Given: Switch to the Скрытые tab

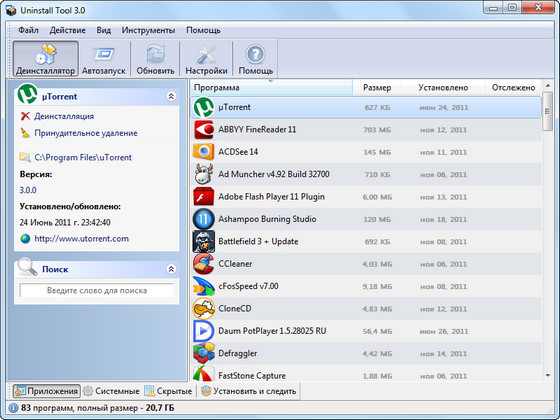Looking at the screenshot, I should pos(168,391).
